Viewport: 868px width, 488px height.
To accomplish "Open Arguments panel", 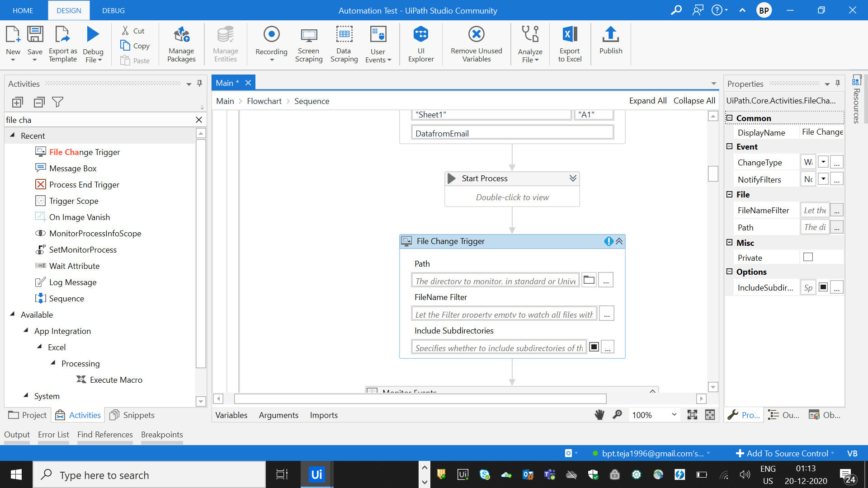I will pos(278,415).
